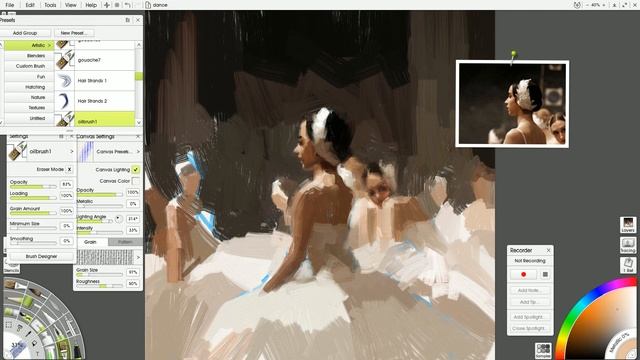Open Canvas Presets dropdown arrow

point(138,151)
